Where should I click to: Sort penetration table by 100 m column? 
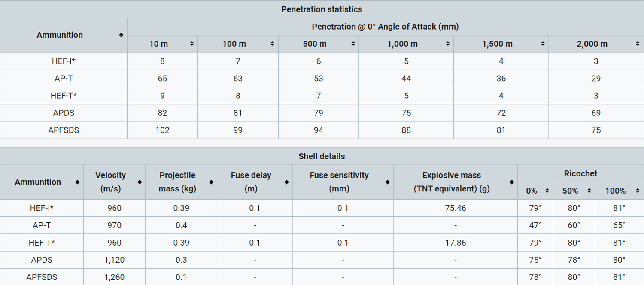click(x=272, y=44)
